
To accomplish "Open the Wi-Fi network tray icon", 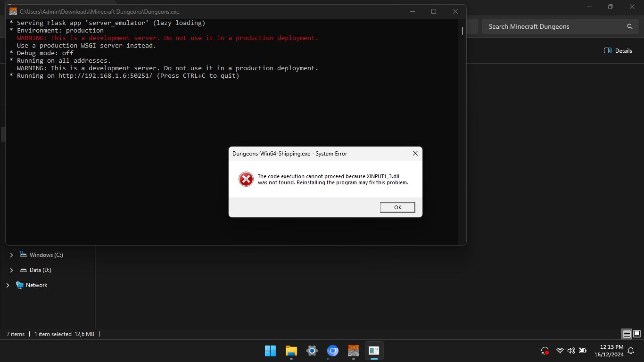I will click(x=560, y=351).
